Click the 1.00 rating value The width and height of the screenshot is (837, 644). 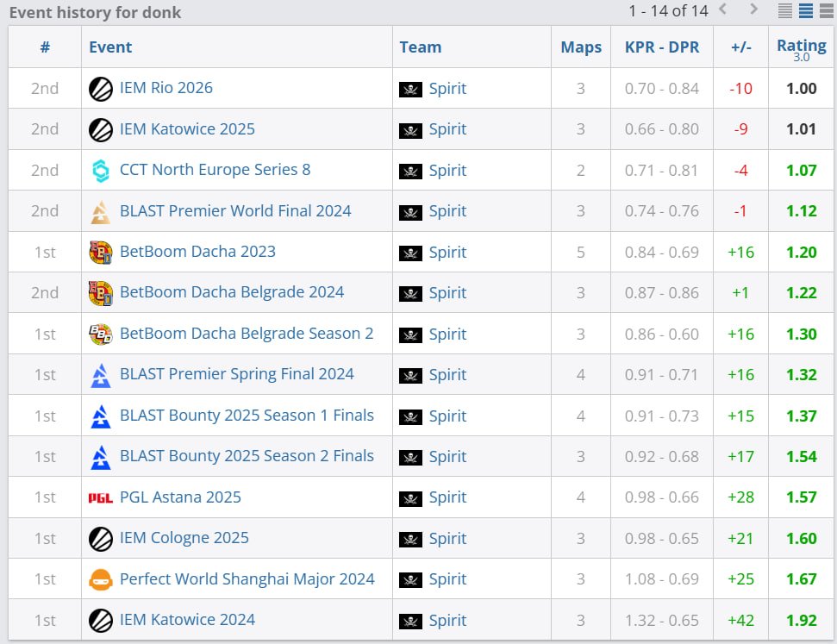pos(802,89)
